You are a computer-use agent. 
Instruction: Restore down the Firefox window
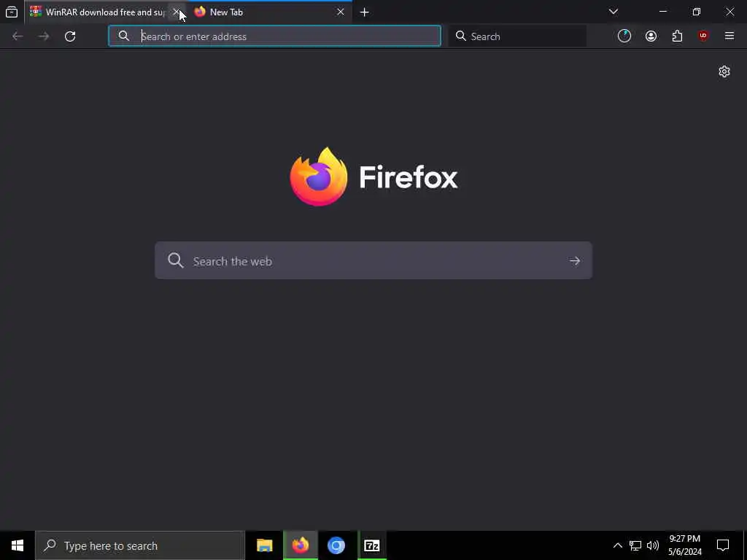coord(696,12)
